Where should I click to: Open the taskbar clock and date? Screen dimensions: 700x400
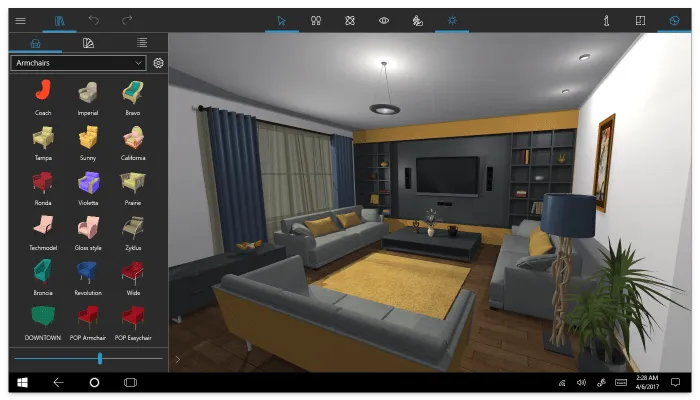[x=647, y=383]
